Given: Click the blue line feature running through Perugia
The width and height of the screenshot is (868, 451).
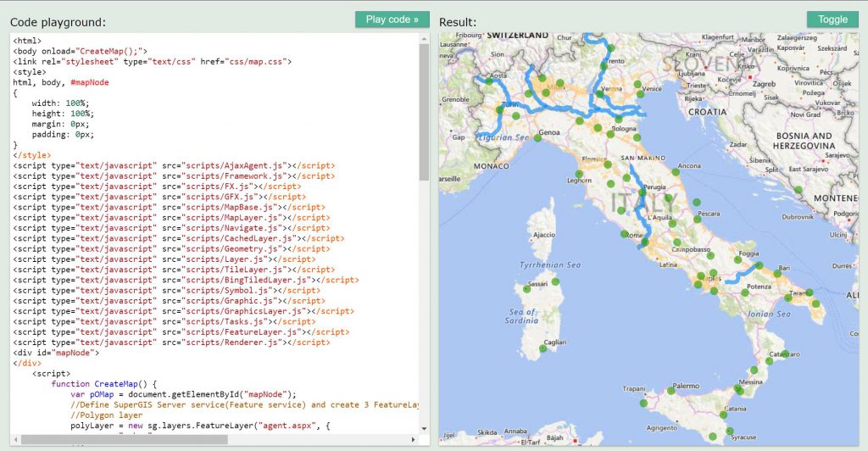Looking at the screenshot, I should (641, 206).
